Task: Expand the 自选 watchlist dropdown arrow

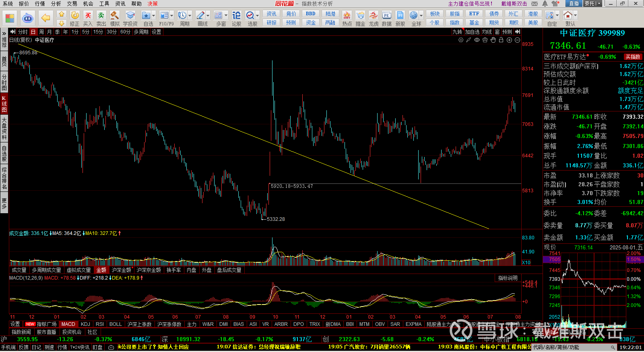Action: [x=154, y=16]
